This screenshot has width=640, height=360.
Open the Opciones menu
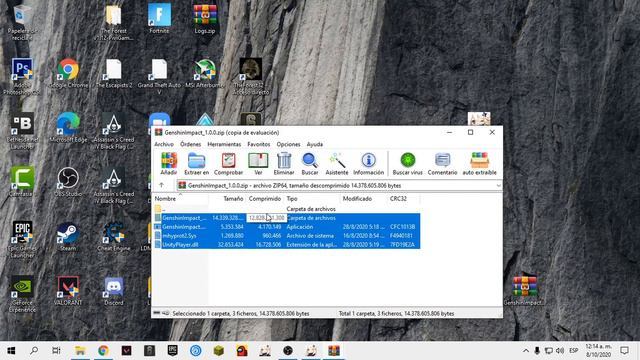coord(288,144)
